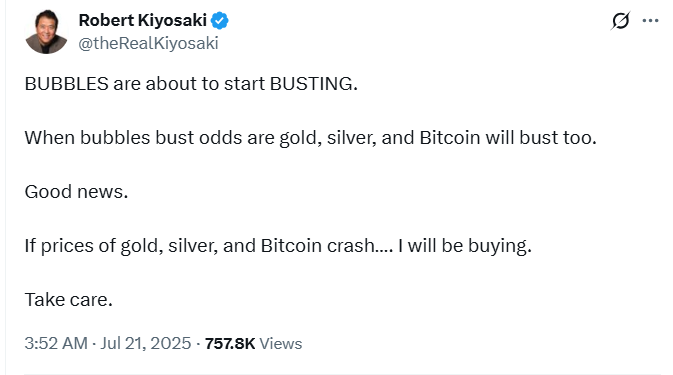
Task: Click the Jul 21, 2025 date
Action: [146, 343]
